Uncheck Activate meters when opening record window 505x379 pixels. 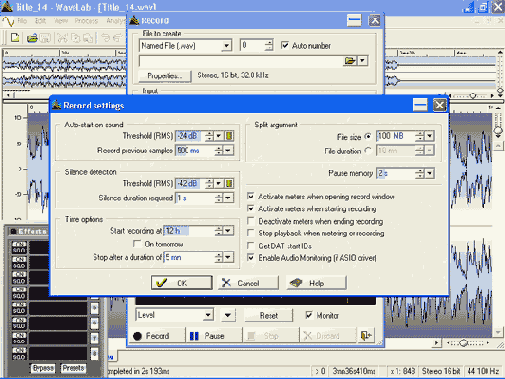point(251,196)
